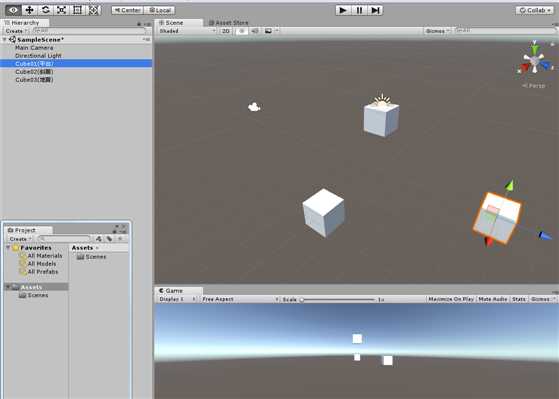Viewport: 559px width, 399px height.
Task: Collapse the Favorites tree node
Action: click(x=8, y=247)
